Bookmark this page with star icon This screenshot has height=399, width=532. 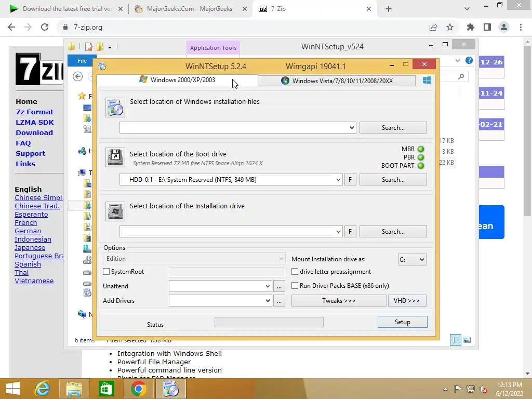(450, 27)
